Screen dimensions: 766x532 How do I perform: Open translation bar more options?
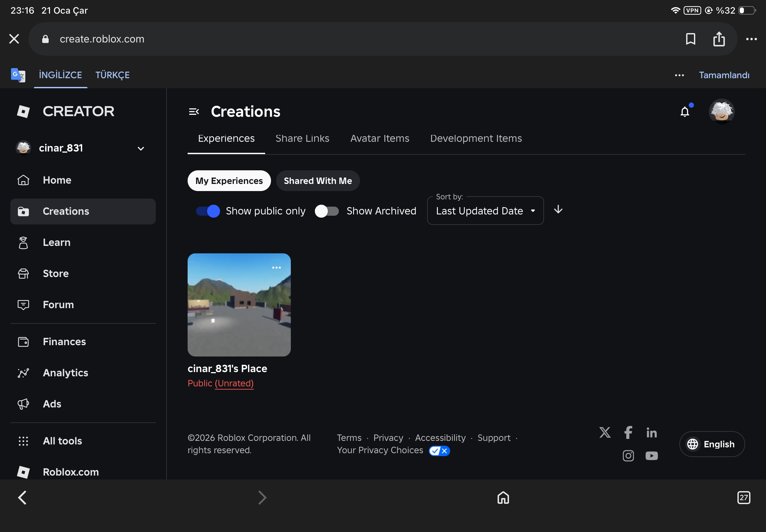(679, 75)
